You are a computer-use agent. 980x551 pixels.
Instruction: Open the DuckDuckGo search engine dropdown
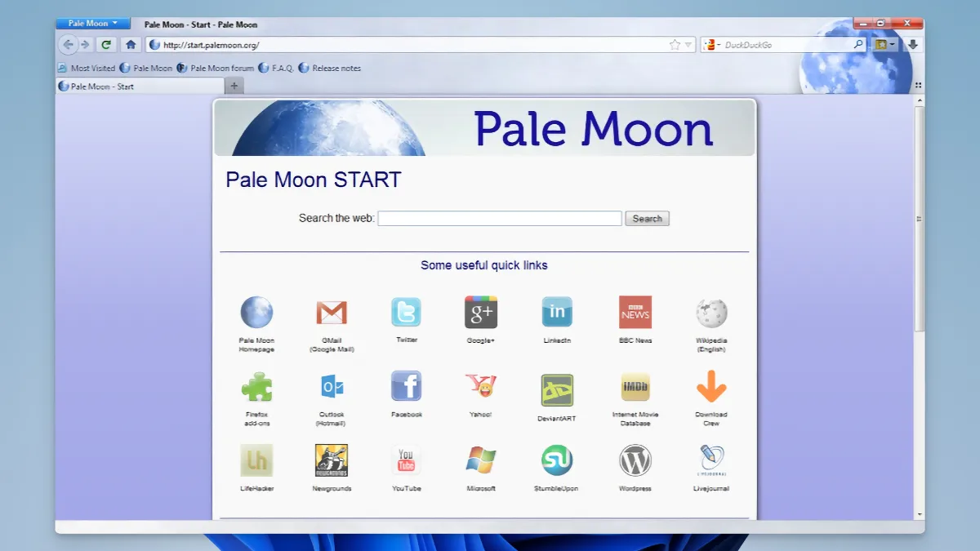(713, 44)
